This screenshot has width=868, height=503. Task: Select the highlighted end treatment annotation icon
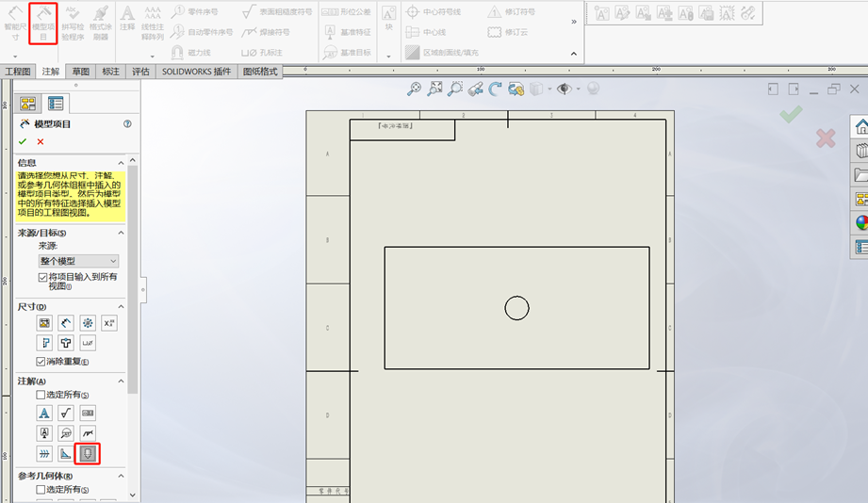(x=88, y=454)
